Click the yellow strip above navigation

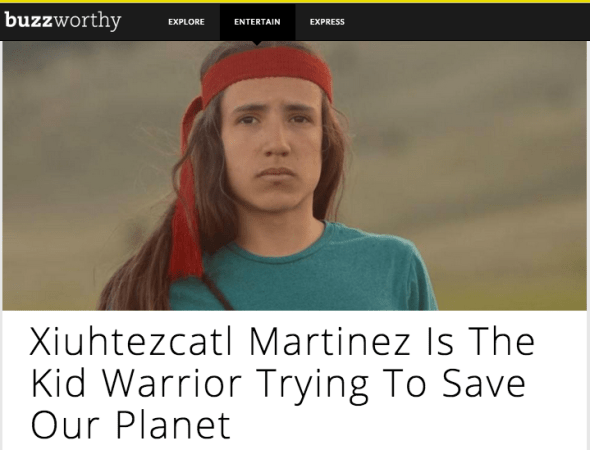click(295, 2)
